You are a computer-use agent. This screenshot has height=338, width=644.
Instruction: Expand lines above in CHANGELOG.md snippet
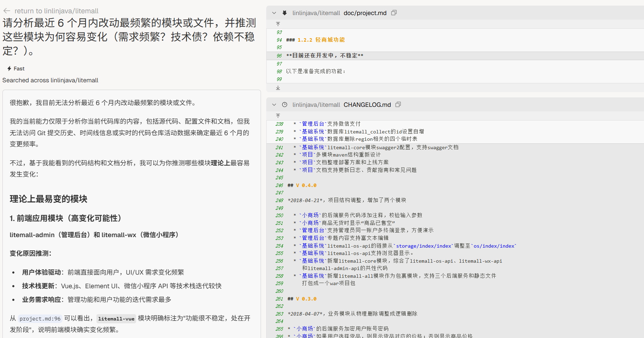click(278, 116)
